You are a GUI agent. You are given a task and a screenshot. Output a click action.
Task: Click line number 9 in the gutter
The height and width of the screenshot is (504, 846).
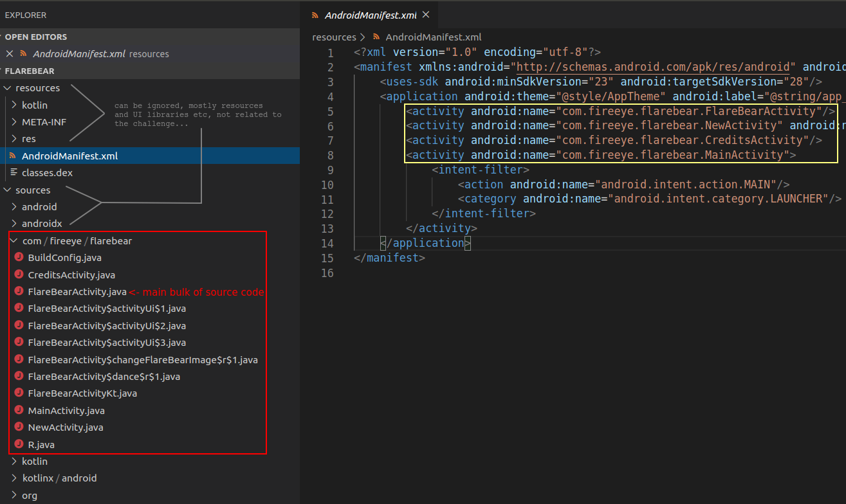(x=330, y=170)
